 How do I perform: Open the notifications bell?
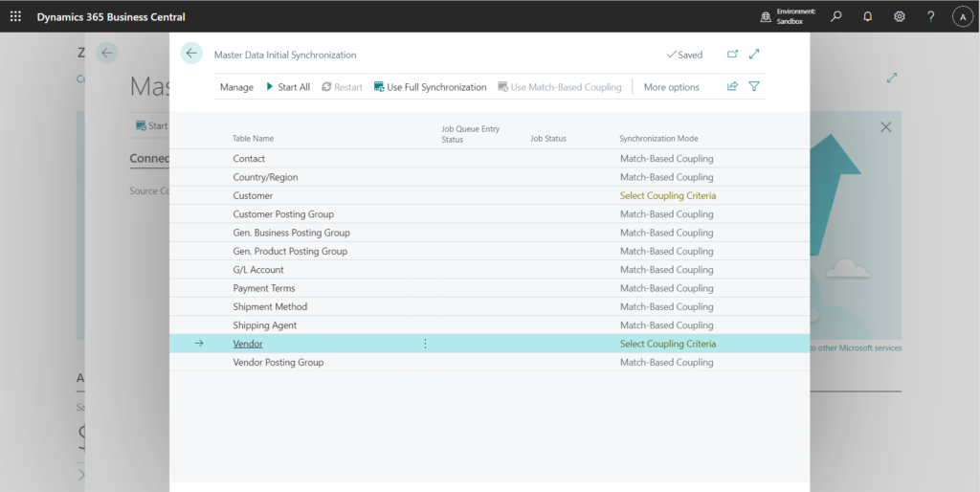pyautogui.click(x=867, y=17)
